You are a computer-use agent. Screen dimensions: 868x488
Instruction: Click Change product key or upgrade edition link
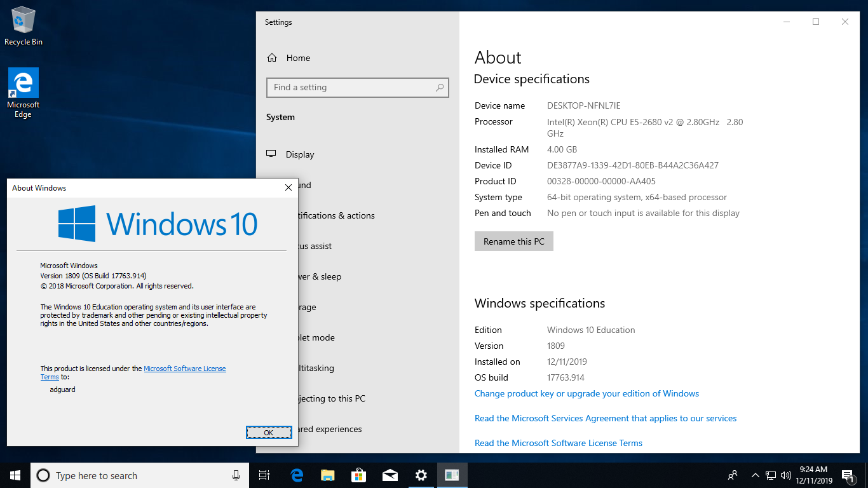587,393
